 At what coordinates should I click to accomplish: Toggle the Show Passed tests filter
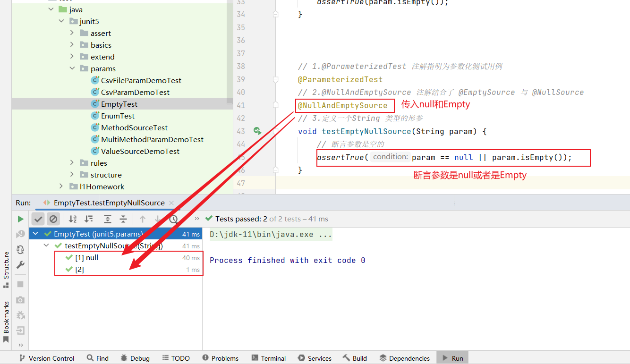[39, 219]
